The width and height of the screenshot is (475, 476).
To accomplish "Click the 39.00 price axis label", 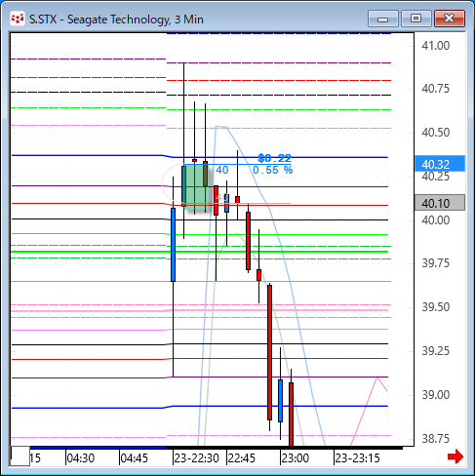I will point(436,395).
